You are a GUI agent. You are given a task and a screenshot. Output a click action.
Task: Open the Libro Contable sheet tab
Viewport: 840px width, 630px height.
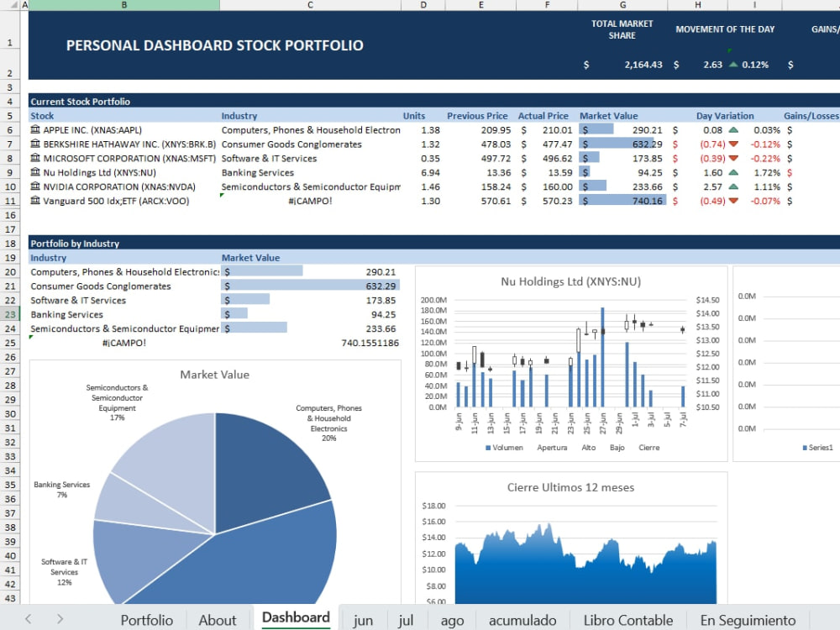click(x=627, y=620)
